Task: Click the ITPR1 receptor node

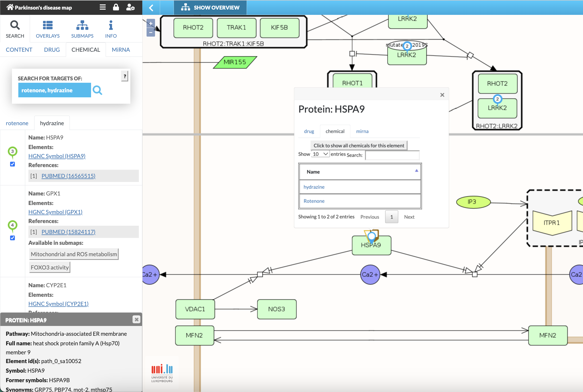Action: pyautogui.click(x=552, y=223)
